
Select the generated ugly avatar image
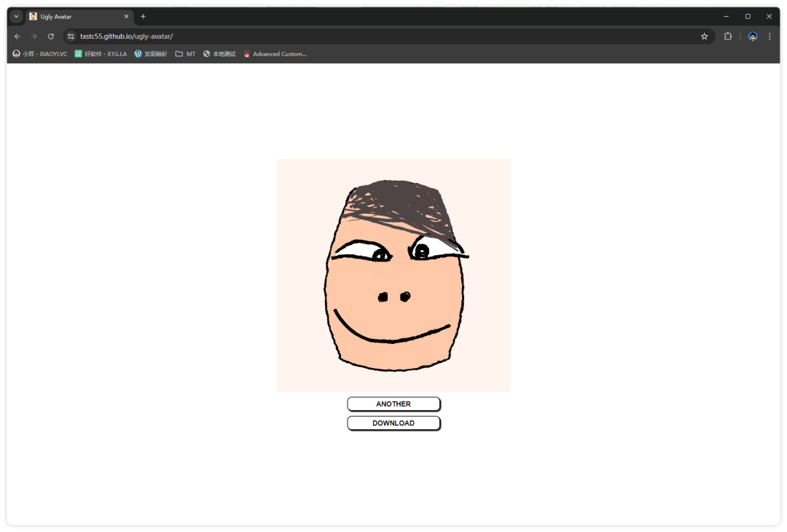click(x=393, y=275)
